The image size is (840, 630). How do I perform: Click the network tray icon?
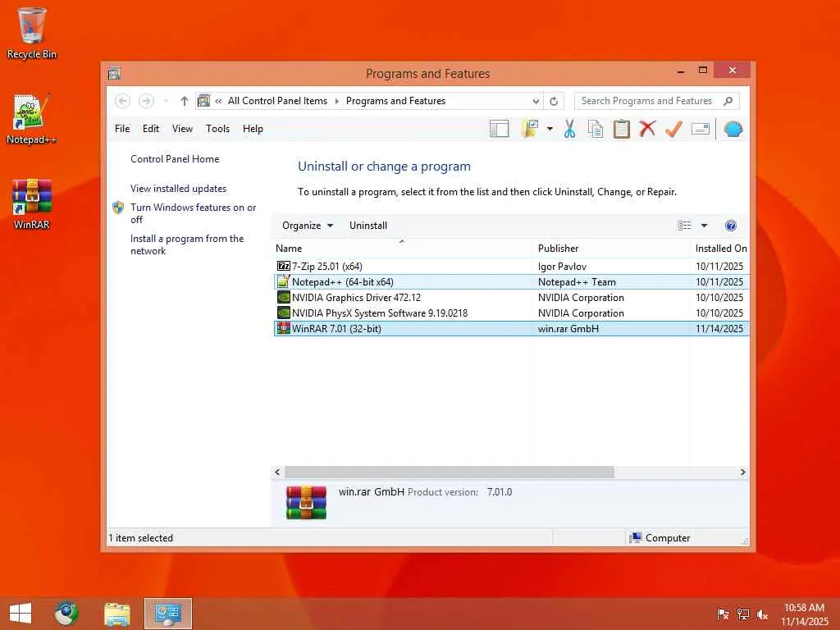[x=742, y=614]
